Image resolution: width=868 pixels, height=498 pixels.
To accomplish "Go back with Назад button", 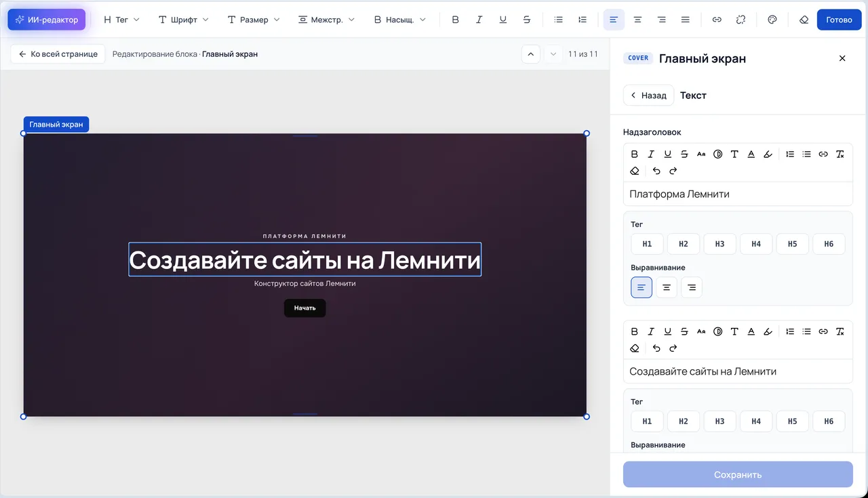I will point(648,96).
